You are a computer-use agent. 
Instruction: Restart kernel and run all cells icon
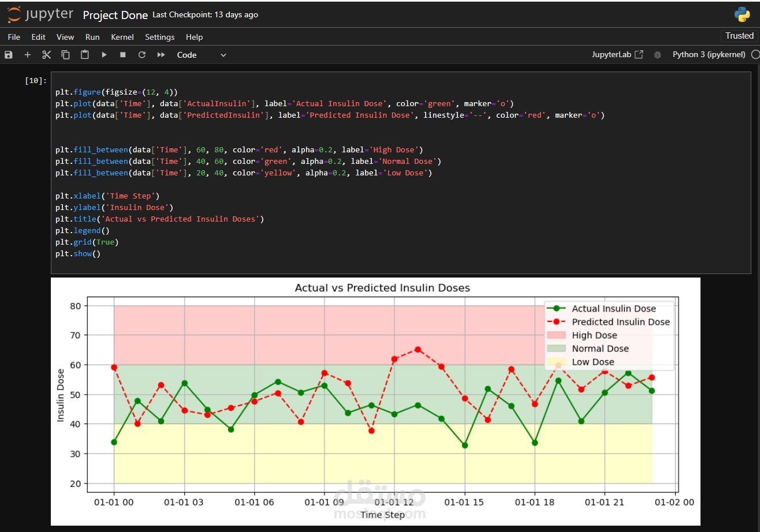[x=161, y=54]
